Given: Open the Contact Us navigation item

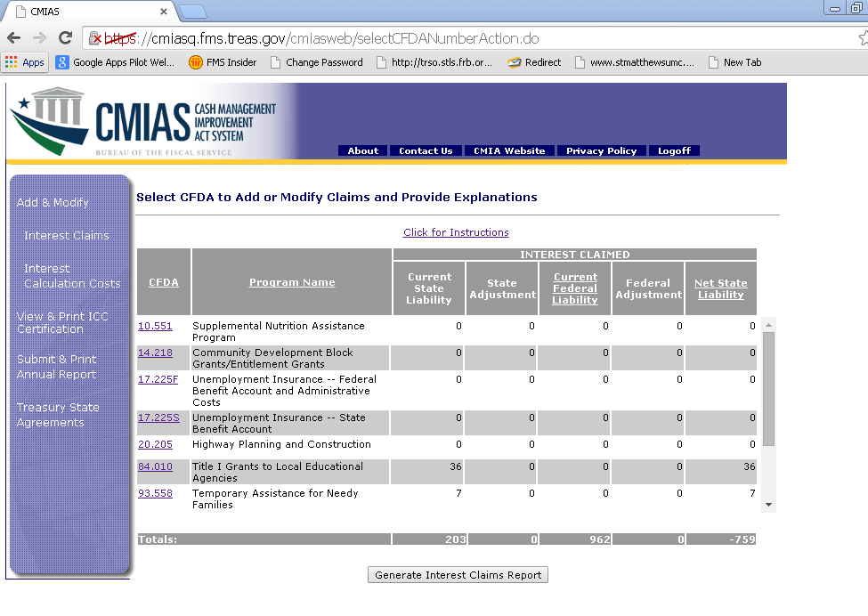Looking at the screenshot, I should point(426,150).
